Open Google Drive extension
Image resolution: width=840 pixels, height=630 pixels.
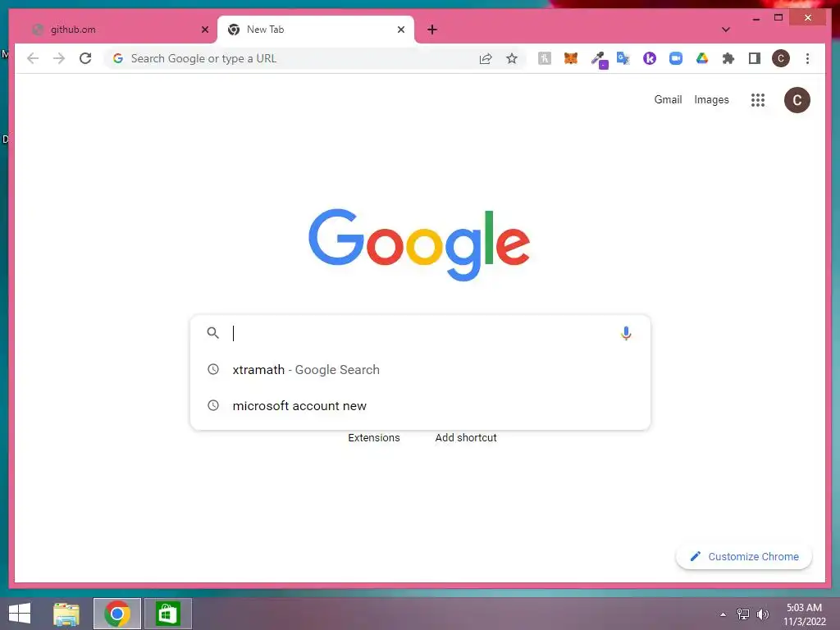[x=702, y=58]
